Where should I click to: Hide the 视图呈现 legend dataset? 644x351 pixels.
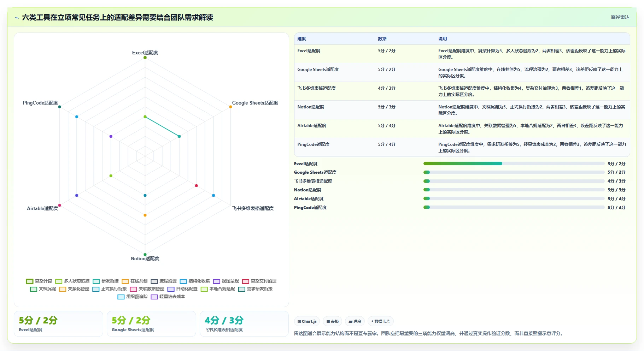click(226, 281)
